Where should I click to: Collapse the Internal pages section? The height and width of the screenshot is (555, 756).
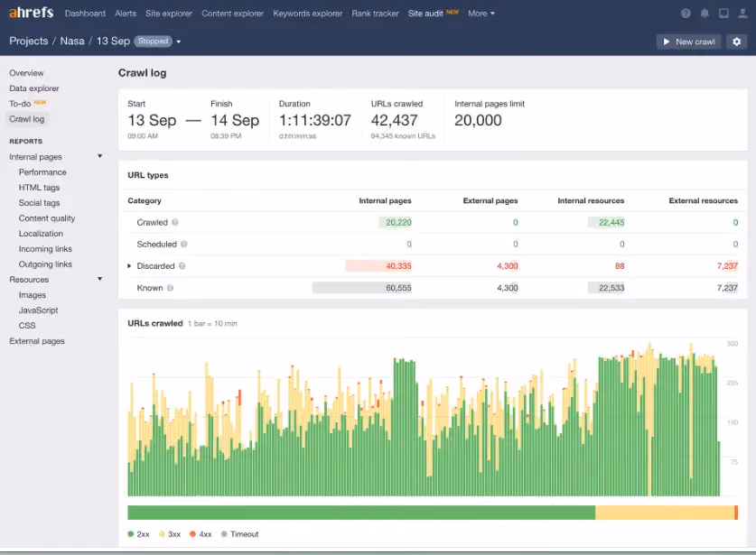(x=99, y=156)
